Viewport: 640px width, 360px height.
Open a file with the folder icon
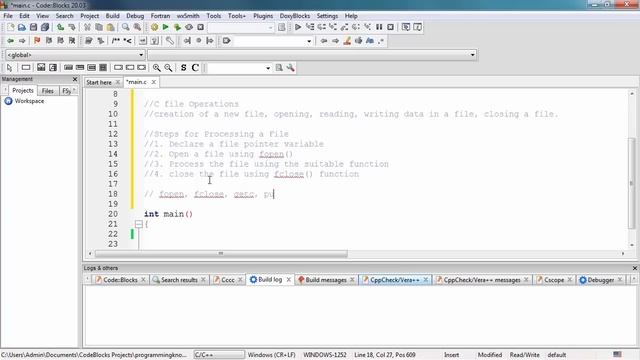[22, 27]
